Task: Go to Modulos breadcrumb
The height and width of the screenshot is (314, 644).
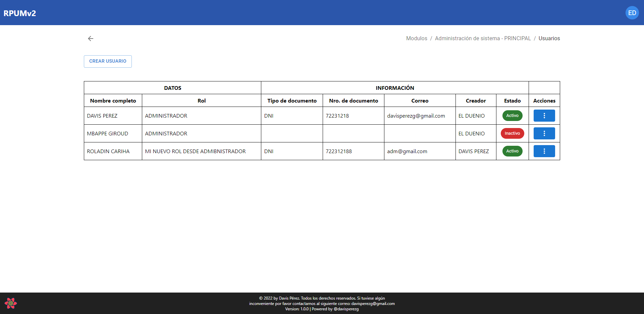Action: 417,39
